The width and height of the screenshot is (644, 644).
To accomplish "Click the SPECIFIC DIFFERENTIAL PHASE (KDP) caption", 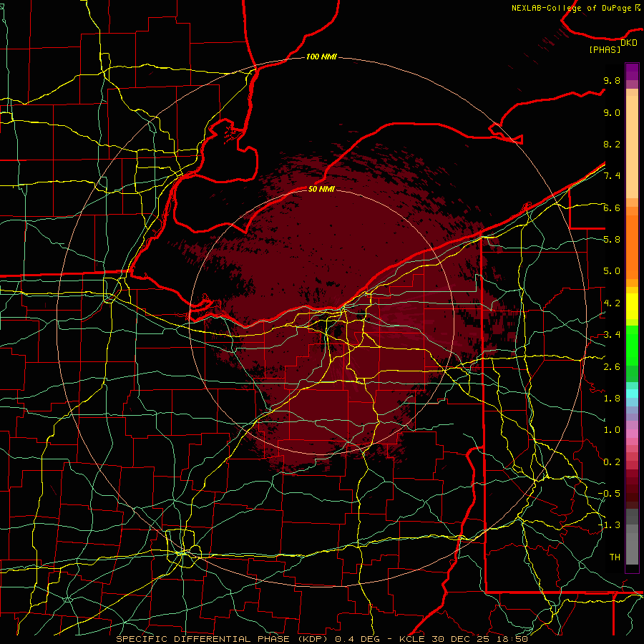I will [x=223, y=639].
